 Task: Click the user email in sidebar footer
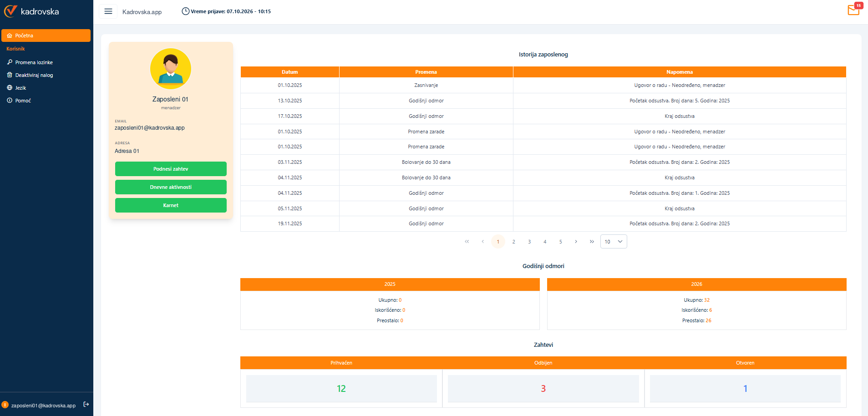click(x=43, y=406)
